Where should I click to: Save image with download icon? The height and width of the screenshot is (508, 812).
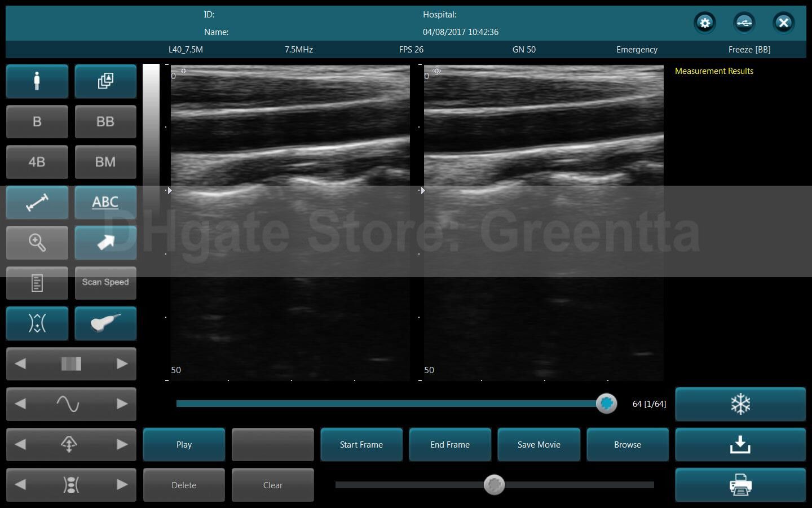click(740, 445)
